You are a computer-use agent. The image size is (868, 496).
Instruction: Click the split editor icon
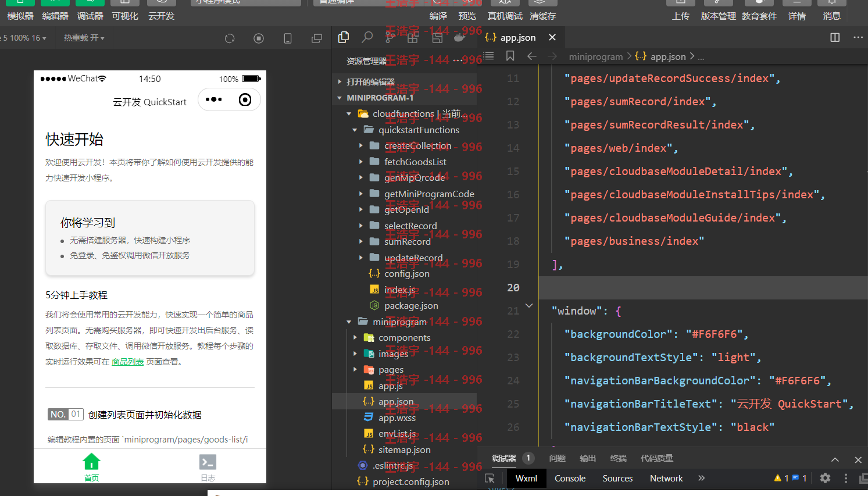pos(835,37)
